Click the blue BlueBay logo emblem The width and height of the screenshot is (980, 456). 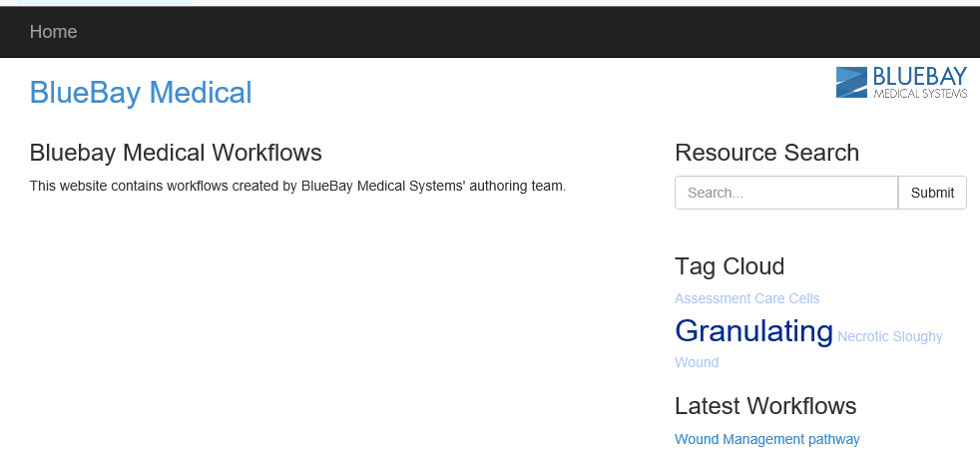pos(851,83)
